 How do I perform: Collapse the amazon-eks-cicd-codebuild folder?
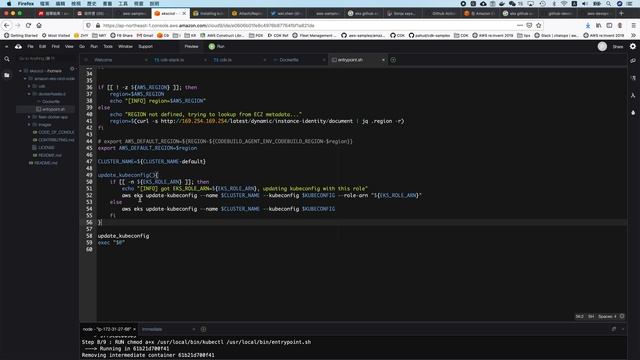pyautogui.click(x=25, y=79)
